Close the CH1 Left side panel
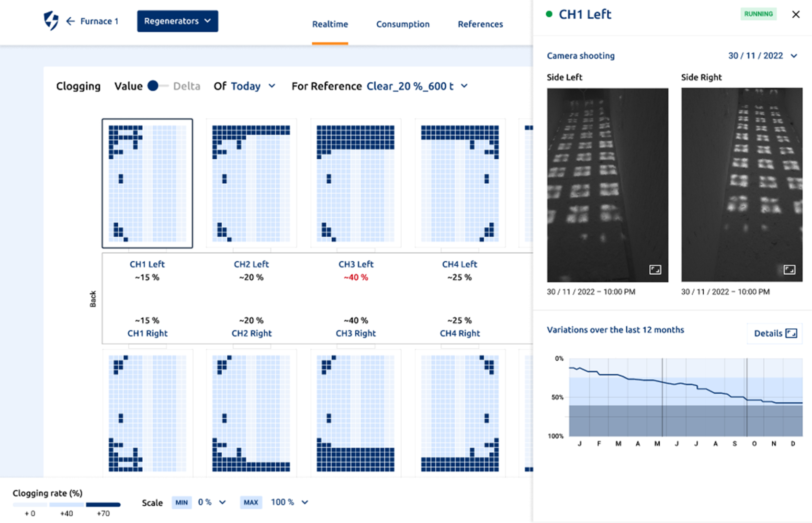 [796, 14]
